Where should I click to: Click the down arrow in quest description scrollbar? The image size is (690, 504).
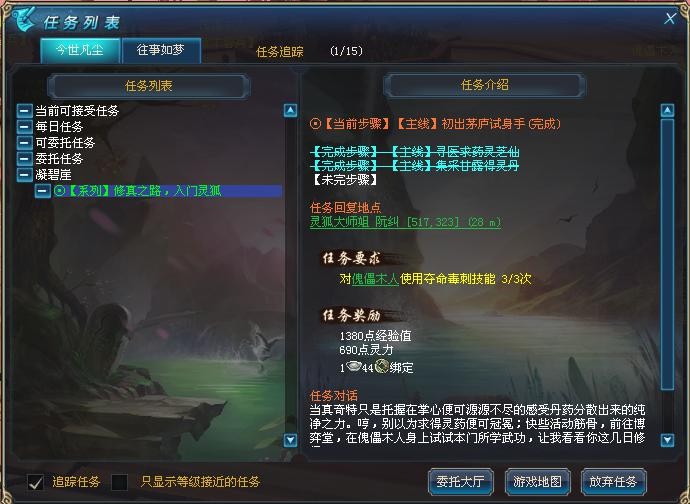coord(668,440)
